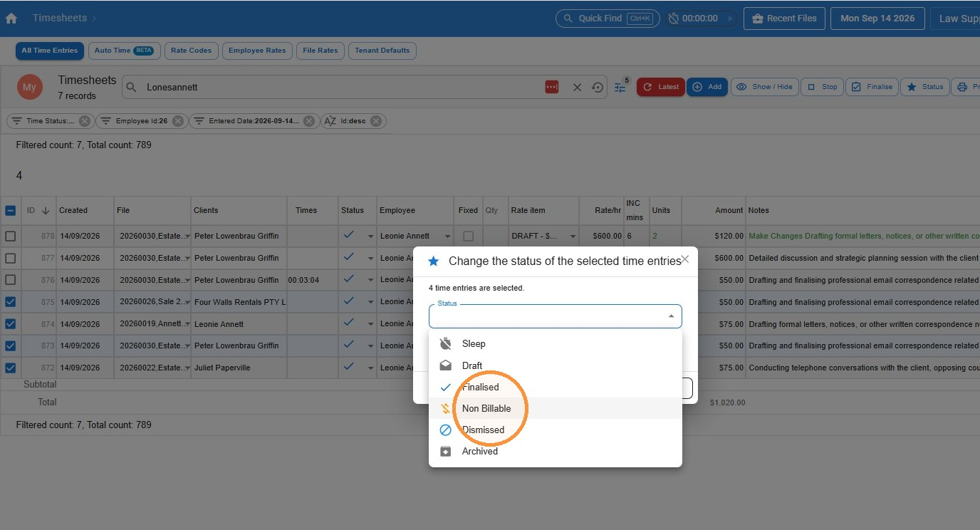Open row 878 Rate item dropdown arrow
980x530 pixels.
tap(573, 237)
